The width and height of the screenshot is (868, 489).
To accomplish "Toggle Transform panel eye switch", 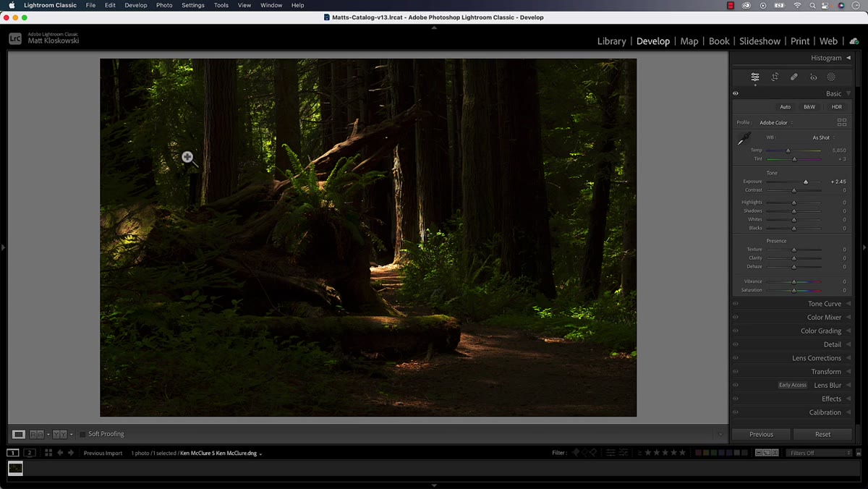I will click(x=736, y=372).
